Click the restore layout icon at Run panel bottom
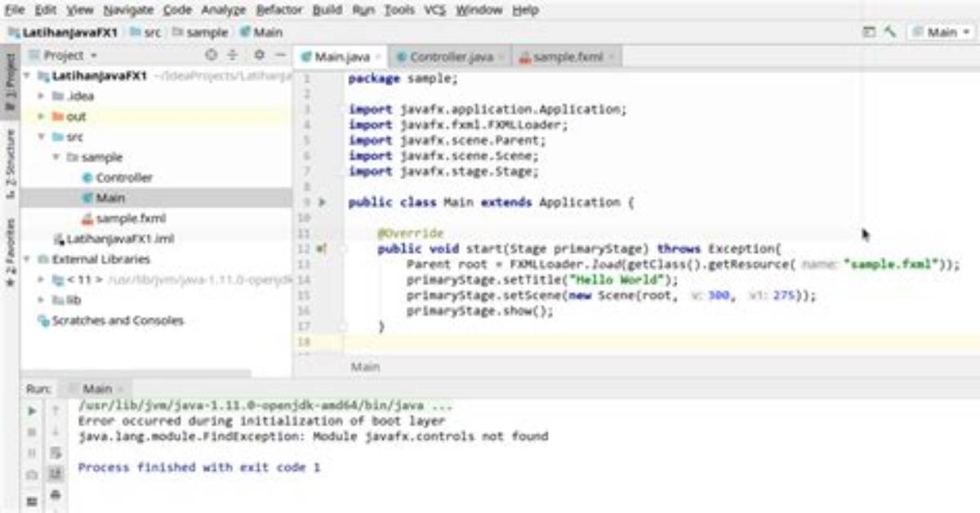The height and width of the screenshot is (513, 980). click(32, 500)
